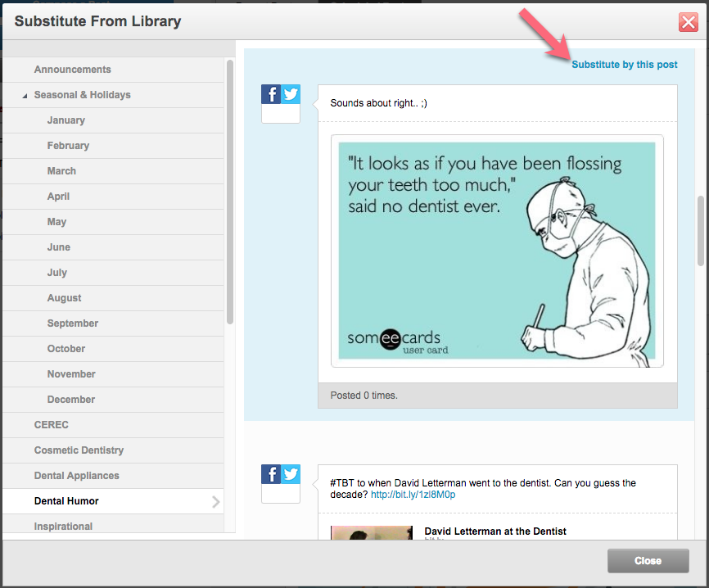Collapse the Seasonal & Holidays category triangle
709x588 pixels.
25,96
